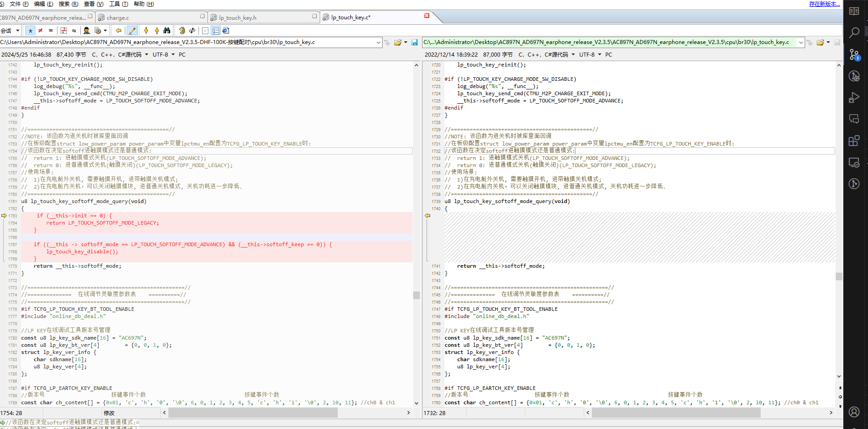Open 工具 (T) menu
Viewport: 868px width, 429px height.
(x=119, y=4)
